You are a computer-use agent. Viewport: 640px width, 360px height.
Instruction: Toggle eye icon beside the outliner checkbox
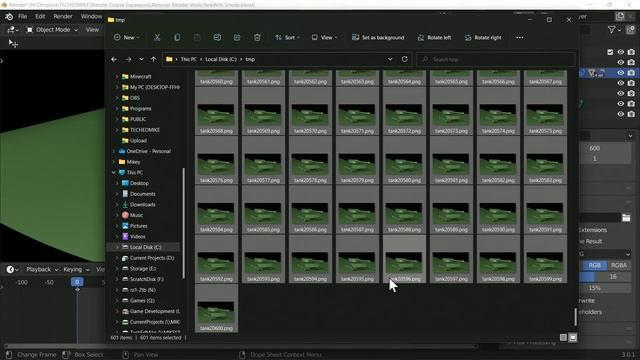[620, 52]
